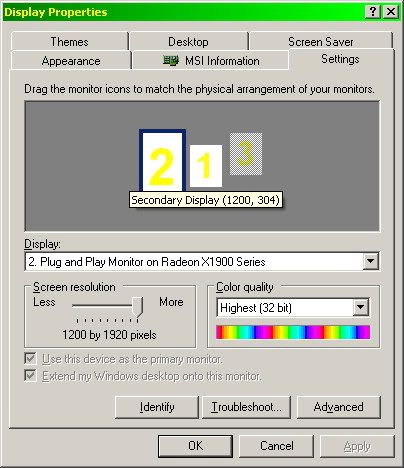Select monitor icon number 1
The height and width of the screenshot is (468, 404).
click(206, 166)
